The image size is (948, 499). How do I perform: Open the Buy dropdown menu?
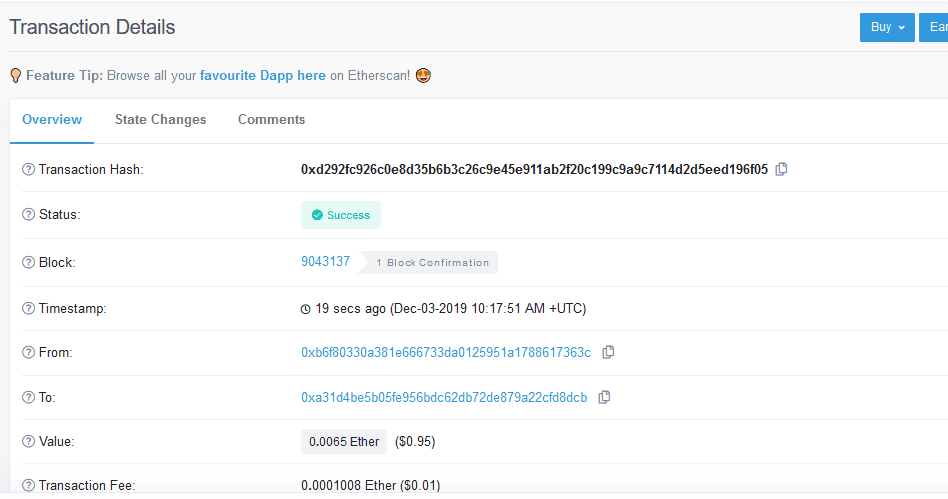[x=887, y=27]
